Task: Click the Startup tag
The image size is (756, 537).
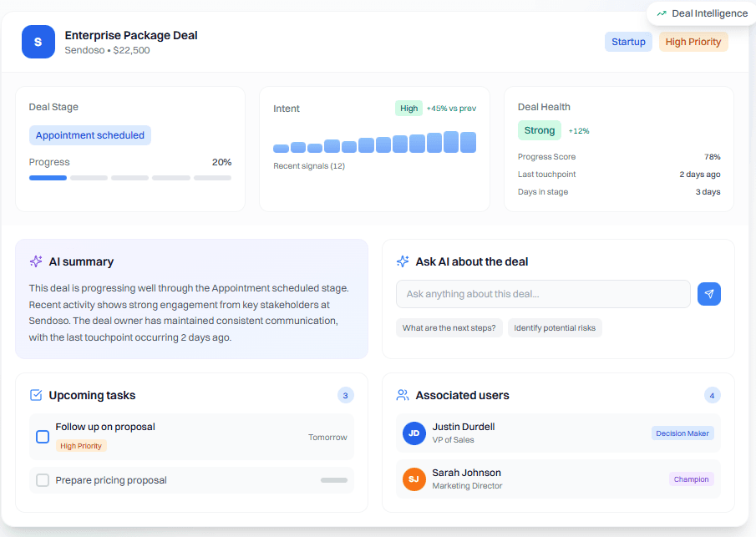Action: pos(628,41)
